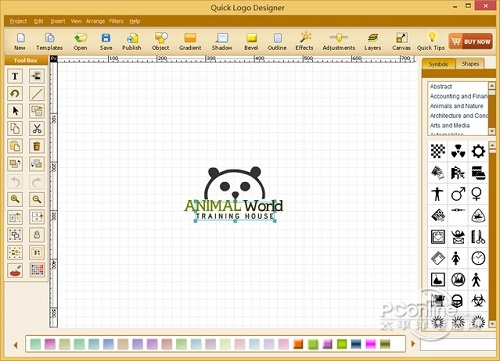The height and width of the screenshot is (361, 500).
Task: Select the Abstract symbol category
Action: 441,87
